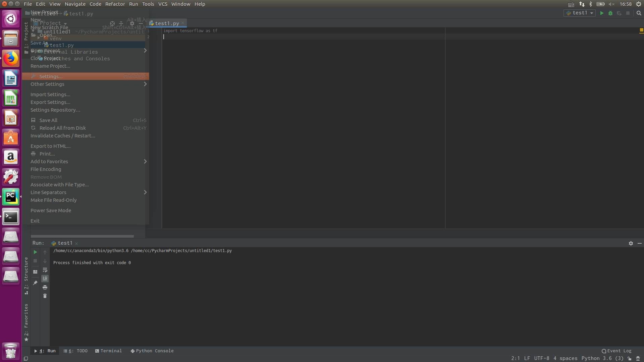Image resolution: width=644 pixels, height=362 pixels.
Task: Open the test1 run configuration dropdown
Action: click(x=580, y=13)
